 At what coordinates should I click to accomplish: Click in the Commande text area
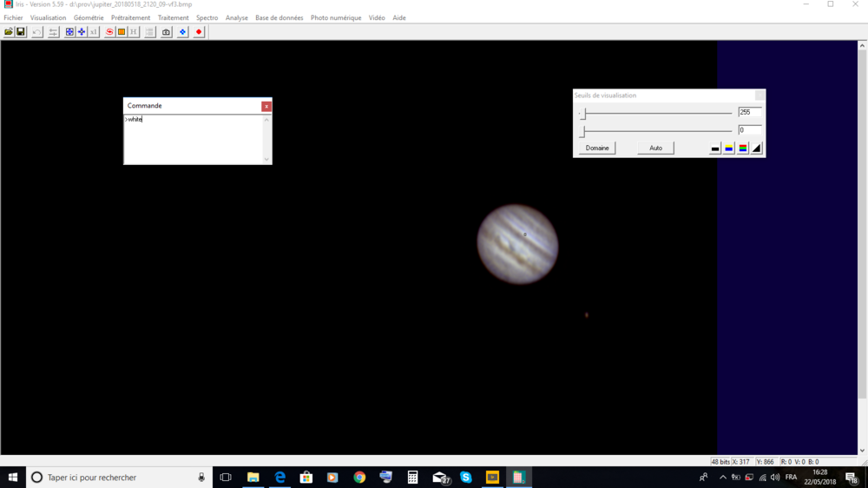tap(193, 139)
